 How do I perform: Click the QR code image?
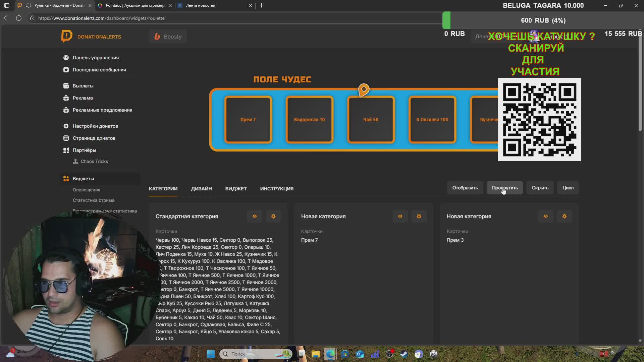(539, 120)
